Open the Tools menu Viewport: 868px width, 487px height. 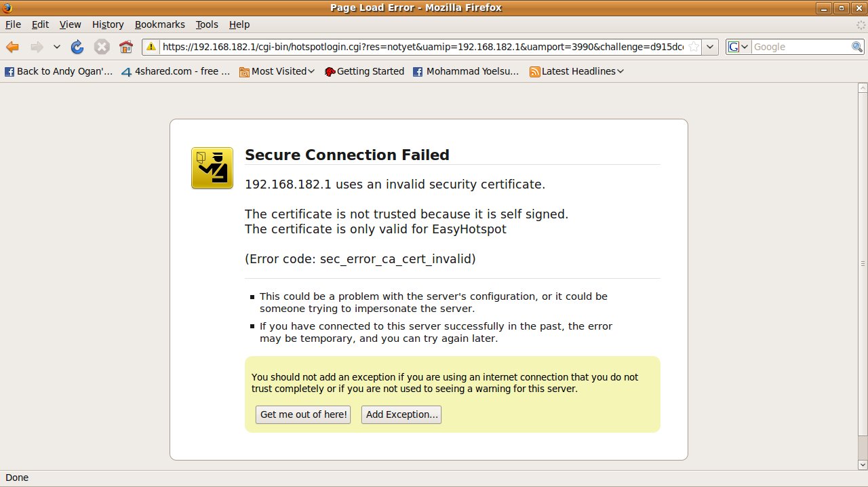[x=207, y=24]
